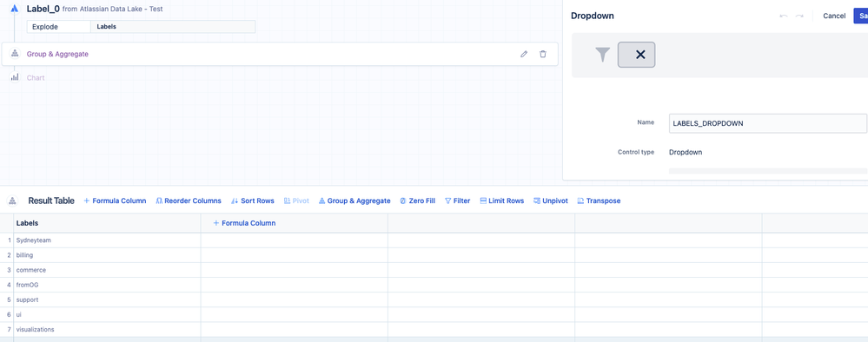Open Sort Rows tool
Viewport: 868px width, 342px height.
click(x=253, y=201)
